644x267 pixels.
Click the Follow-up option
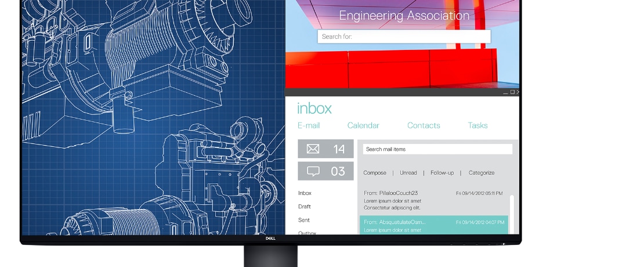[x=442, y=173]
